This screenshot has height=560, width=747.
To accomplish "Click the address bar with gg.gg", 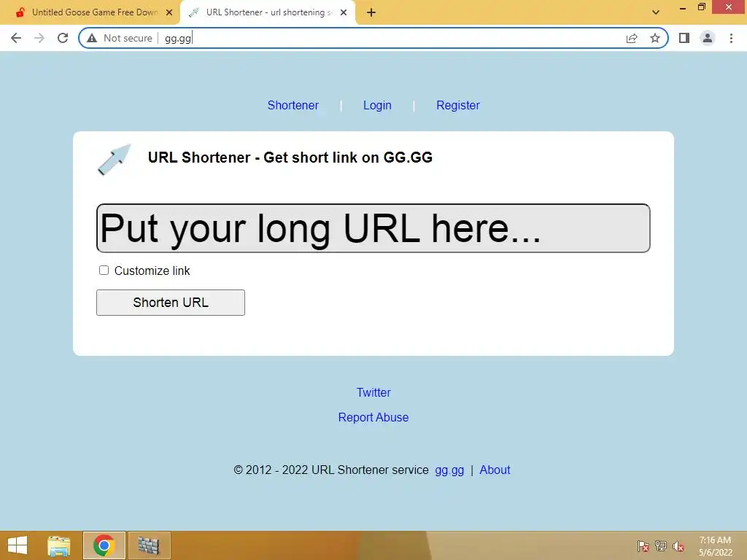I will tap(373, 38).
